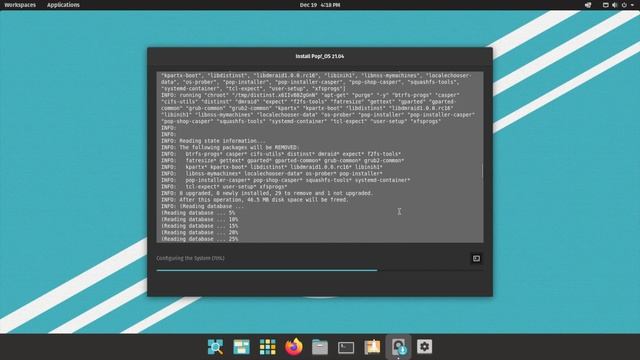Image resolution: width=640 pixels, height=360 pixels.
Task: Click the 'Reading database ... 20%' line
Action: [x=200, y=232]
